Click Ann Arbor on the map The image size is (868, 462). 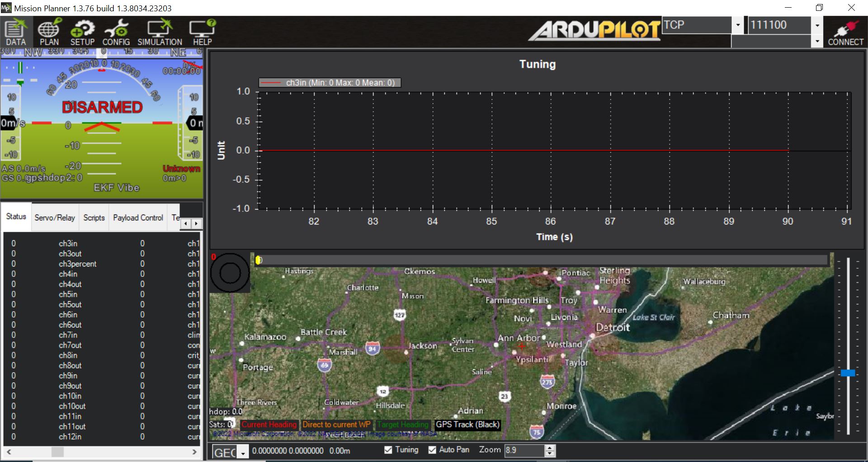[519, 338]
